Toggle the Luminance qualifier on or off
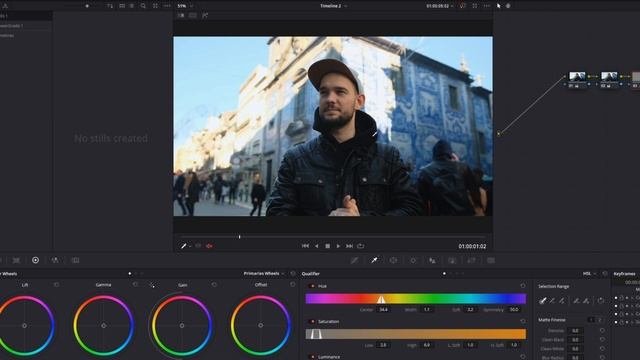This screenshot has height=360, width=640. coord(312,357)
